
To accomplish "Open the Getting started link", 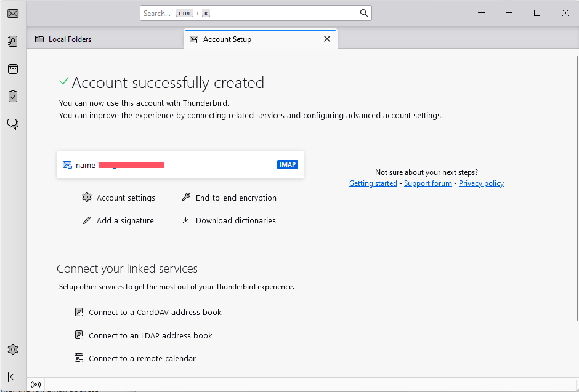I will point(373,183).
